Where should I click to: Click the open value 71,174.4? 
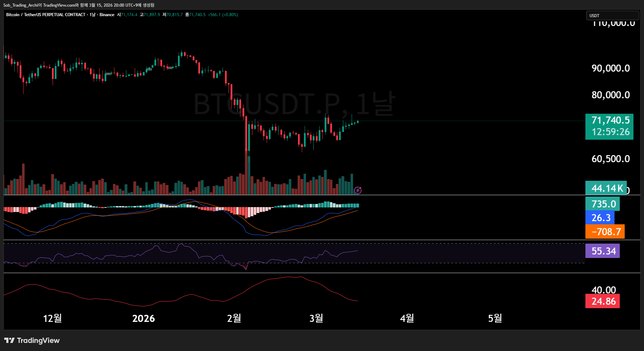129,15
